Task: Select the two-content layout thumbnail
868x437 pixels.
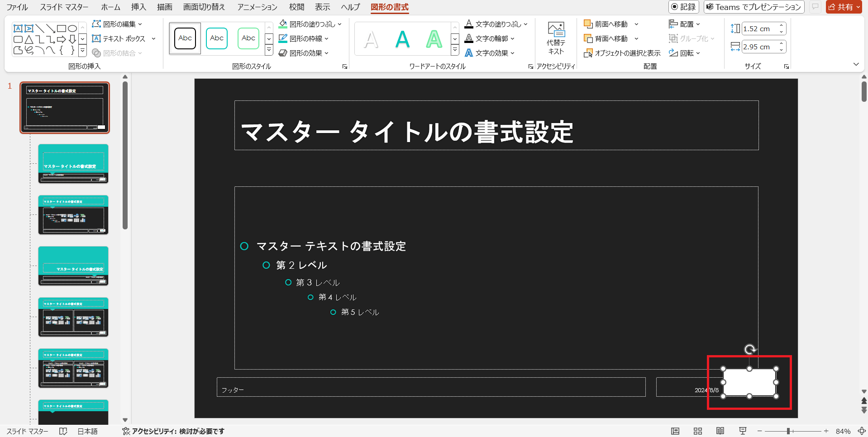Action: click(73, 317)
